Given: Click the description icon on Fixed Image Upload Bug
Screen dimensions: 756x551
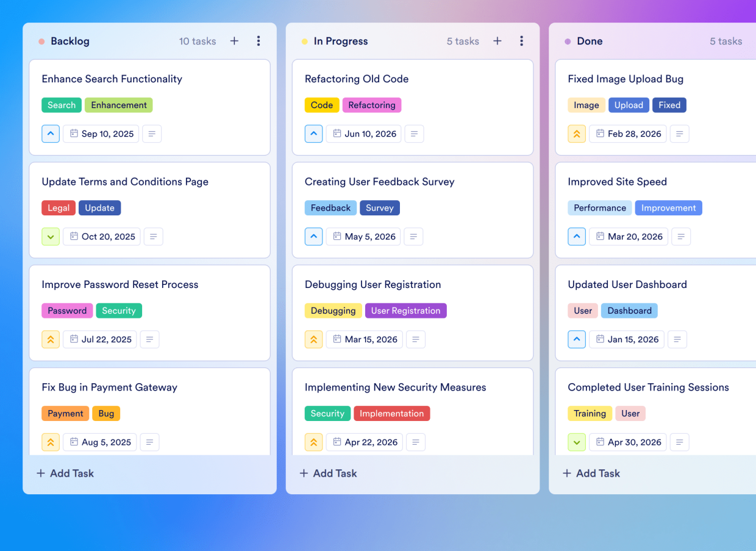Looking at the screenshot, I should (679, 134).
